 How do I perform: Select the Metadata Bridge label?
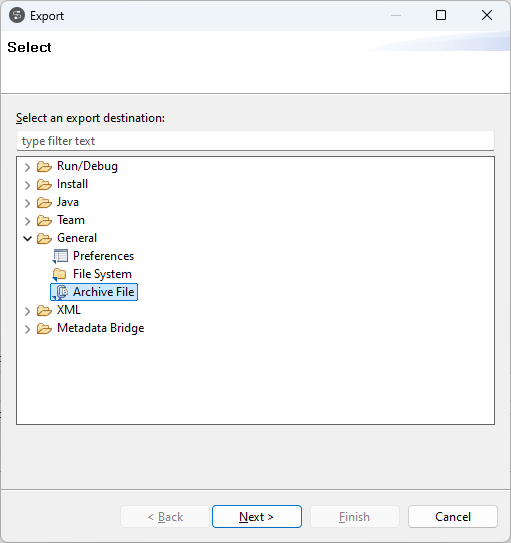100,328
